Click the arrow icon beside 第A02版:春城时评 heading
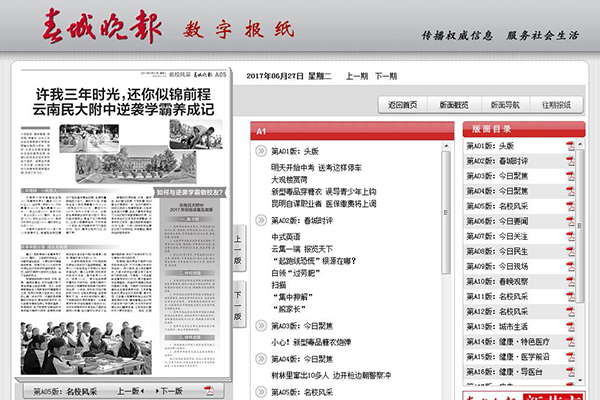600x400 pixels. [x=261, y=220]
